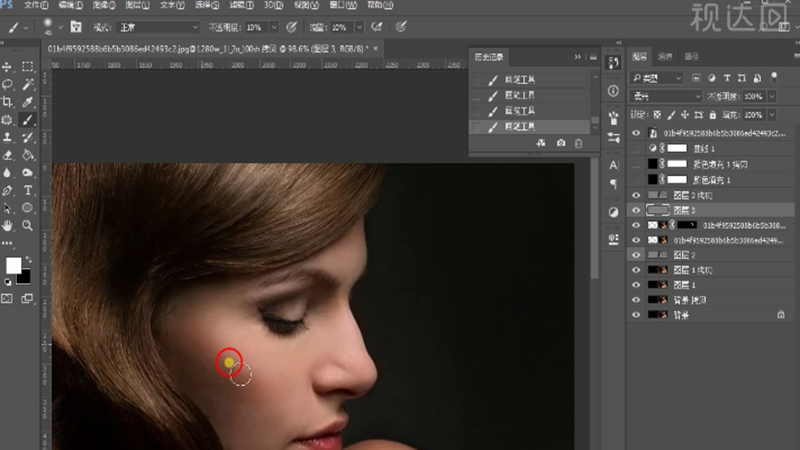Image resolution: width=800 pixels, height=450 pixels.
Task: Switch to the 路径 tab
Action: (x=691, y=57)
